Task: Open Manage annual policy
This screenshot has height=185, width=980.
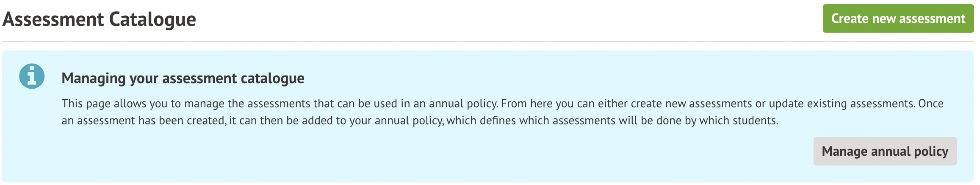Action: (885, 151)
